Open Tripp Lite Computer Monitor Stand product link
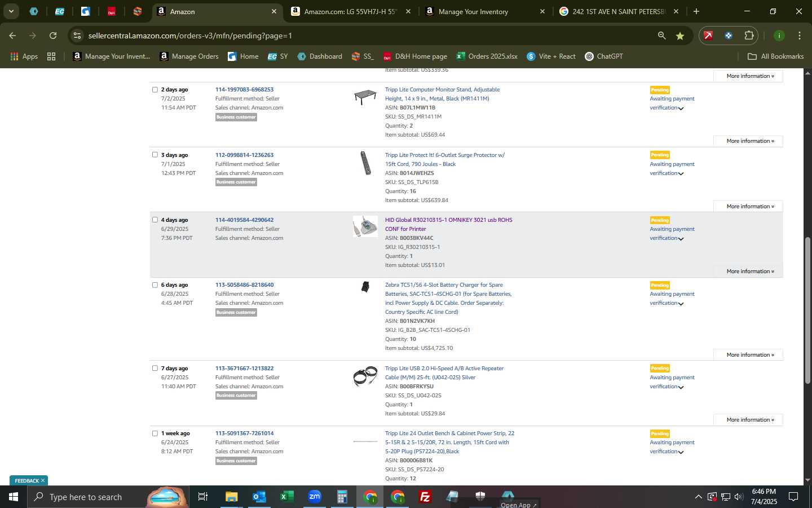 (x=442, y=94)
